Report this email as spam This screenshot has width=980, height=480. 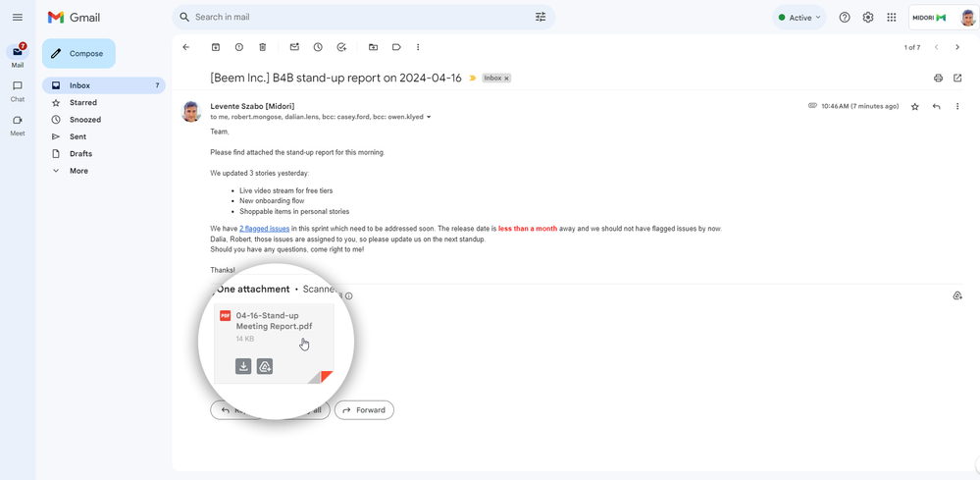(239, 47)
